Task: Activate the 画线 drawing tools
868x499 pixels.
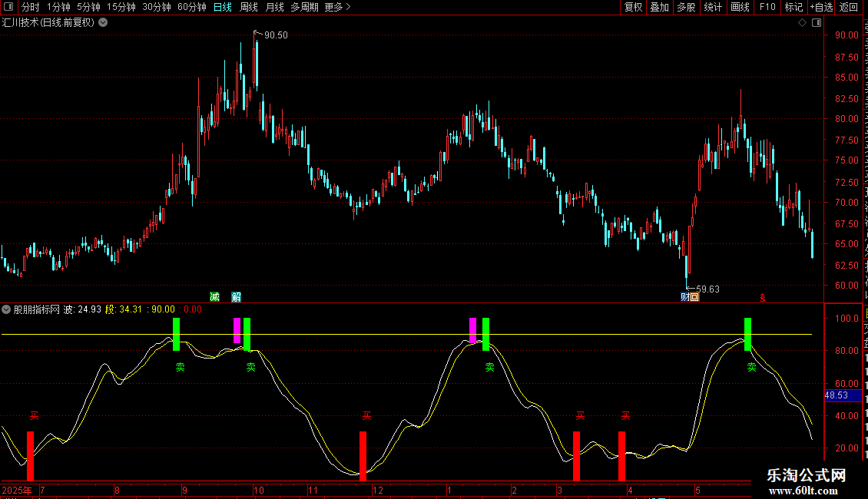Action: (740, 7)
